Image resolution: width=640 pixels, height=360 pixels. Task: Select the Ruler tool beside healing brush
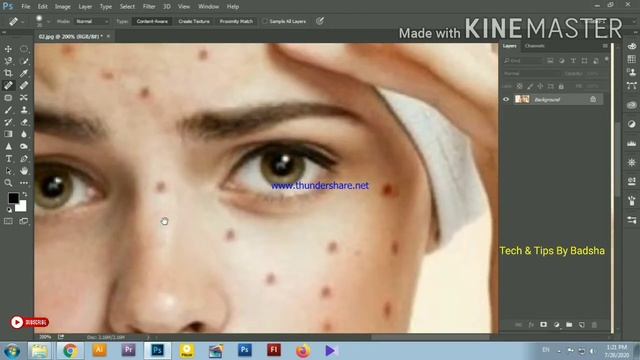point(24,85)
